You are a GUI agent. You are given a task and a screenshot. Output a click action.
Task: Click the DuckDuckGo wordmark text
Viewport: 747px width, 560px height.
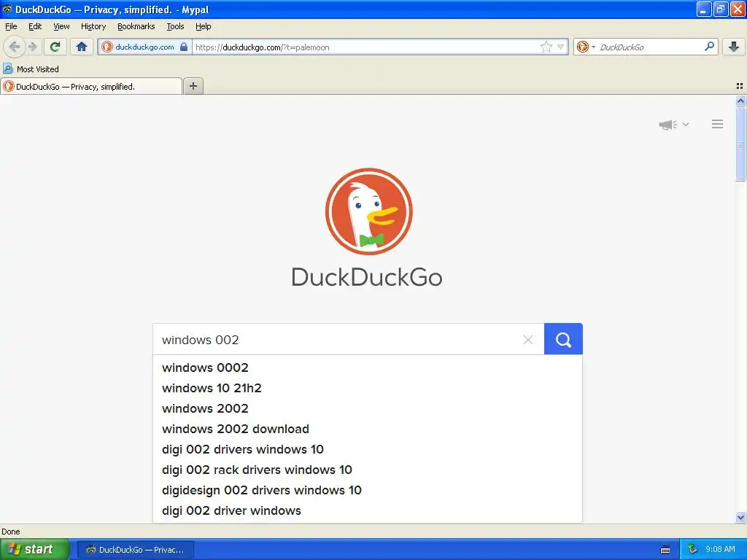[x=367, y=277]
